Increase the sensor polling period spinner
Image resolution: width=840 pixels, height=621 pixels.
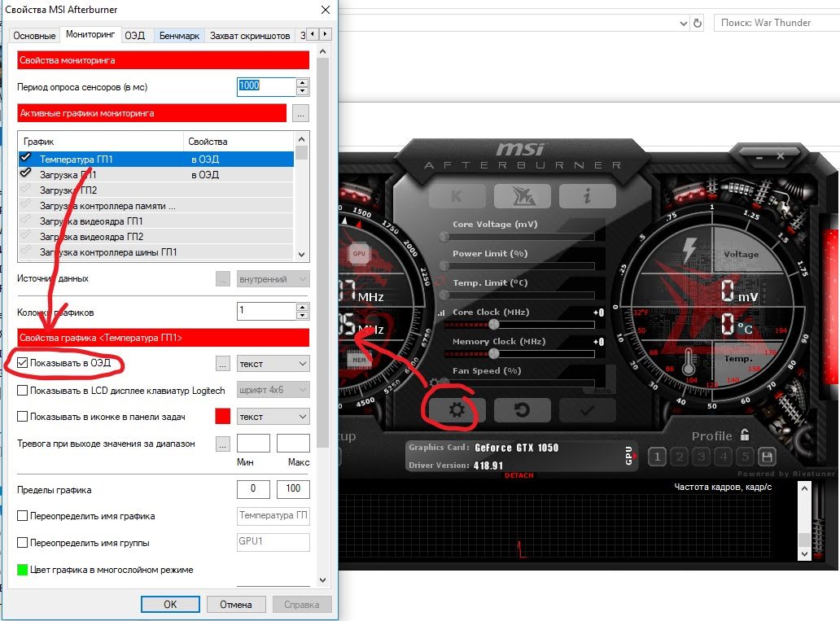[303, 82]
